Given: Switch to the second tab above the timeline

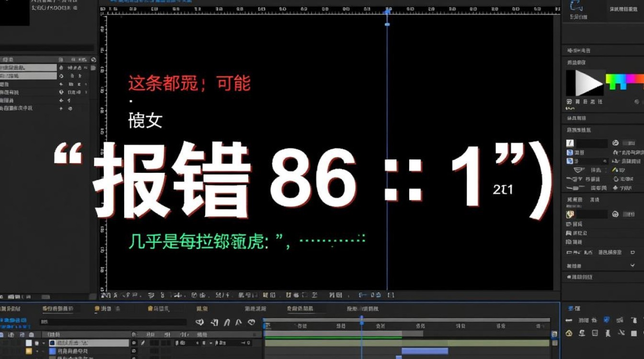Looking at the screenshot, I should click(x=57, y=309).
